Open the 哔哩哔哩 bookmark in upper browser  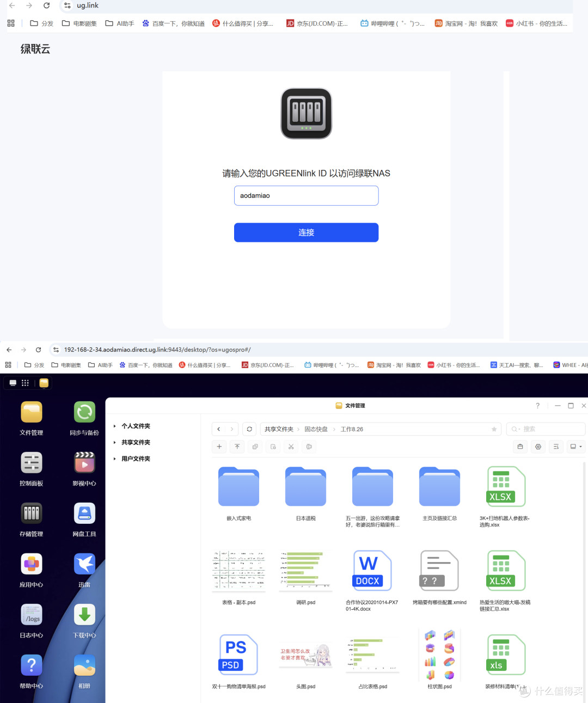click(392, 23)
